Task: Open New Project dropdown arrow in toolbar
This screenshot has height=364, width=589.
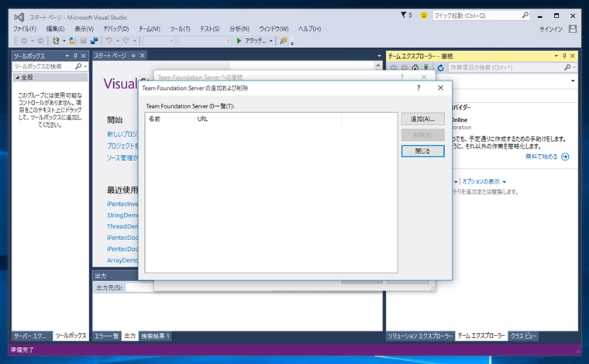Action: click(x=64, y=41)
